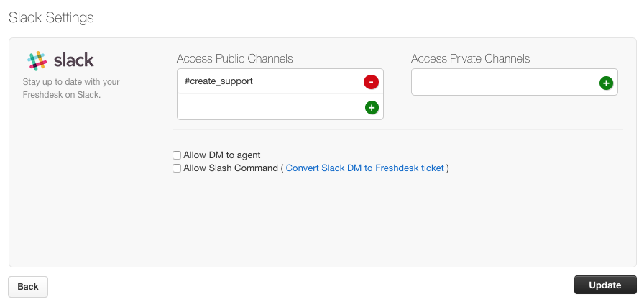The width and height of the screenshot is (644, 307).
Task: Click the Slack Settings page title
Action: click(51, 18)
